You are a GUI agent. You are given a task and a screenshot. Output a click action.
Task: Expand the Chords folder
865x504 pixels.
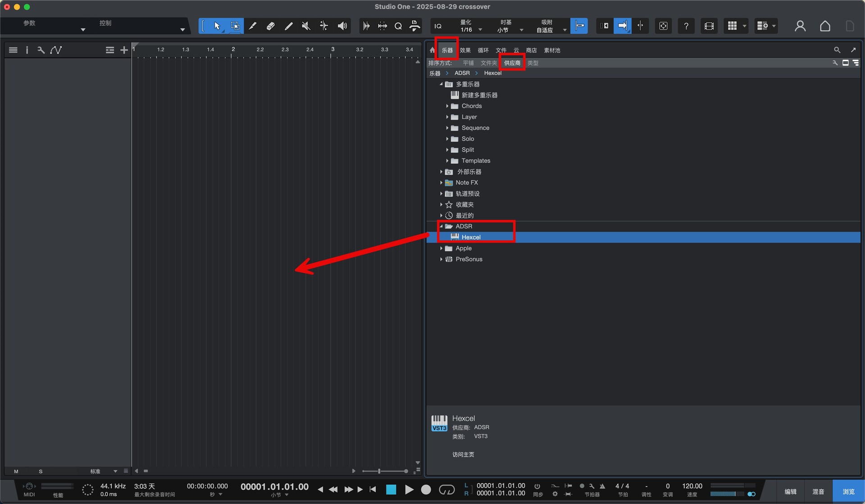point(447,106)
